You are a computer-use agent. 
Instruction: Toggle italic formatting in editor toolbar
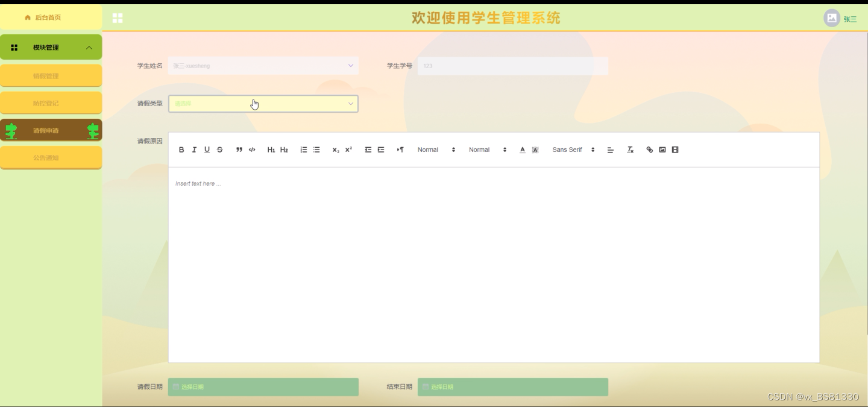point(194,150)
